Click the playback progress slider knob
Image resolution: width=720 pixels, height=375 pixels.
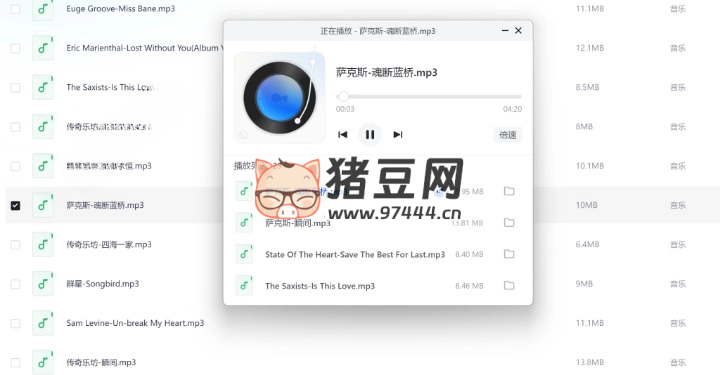[x=343, y=96]
